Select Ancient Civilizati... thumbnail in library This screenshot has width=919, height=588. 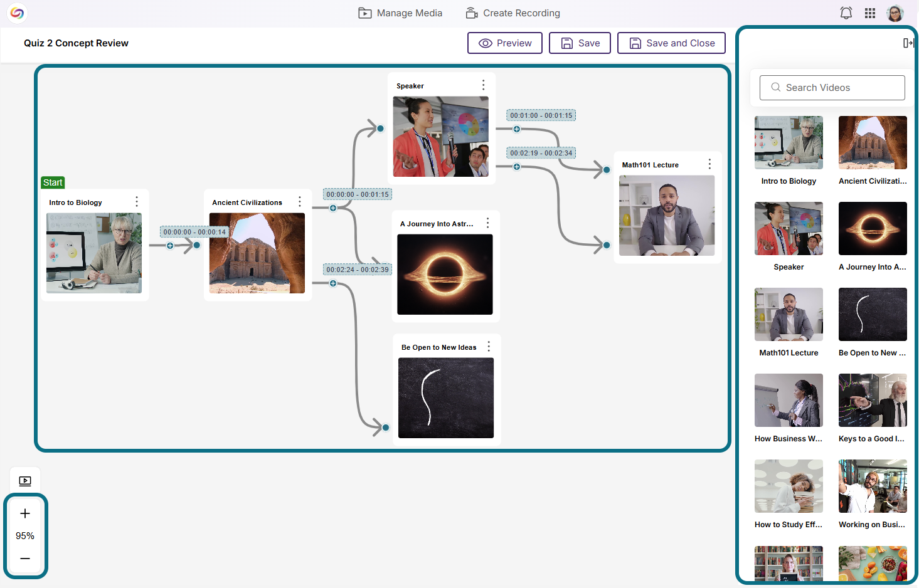coord(873,142)
